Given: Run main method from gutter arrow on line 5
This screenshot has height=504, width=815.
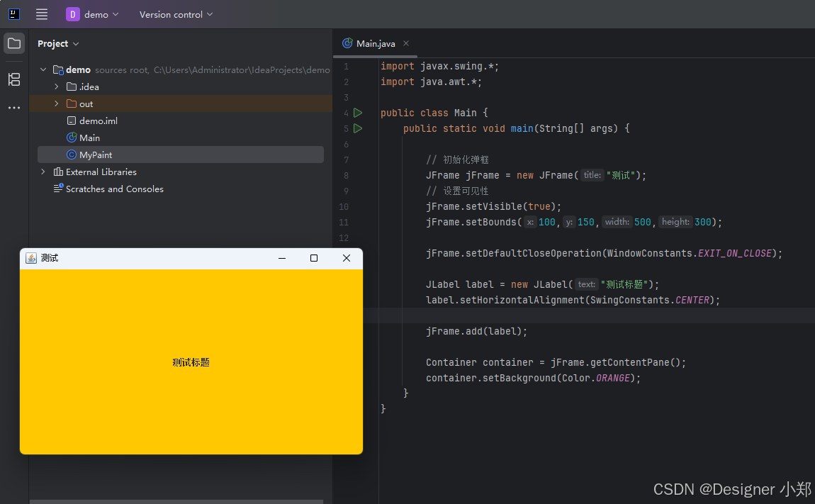Looking at the screenshot, I should pyautogui.click(x=358, y=128).
